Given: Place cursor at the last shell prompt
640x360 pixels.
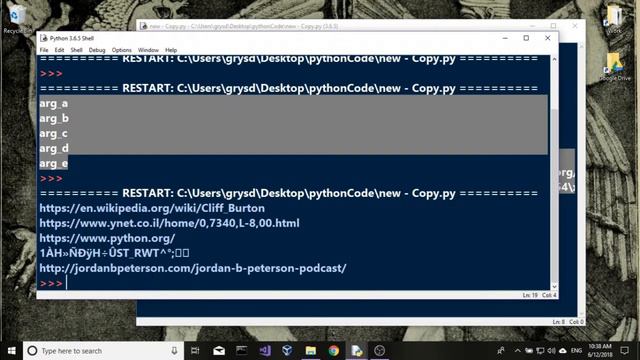Looking at the screenshot, I should click(x=67, y=283).
